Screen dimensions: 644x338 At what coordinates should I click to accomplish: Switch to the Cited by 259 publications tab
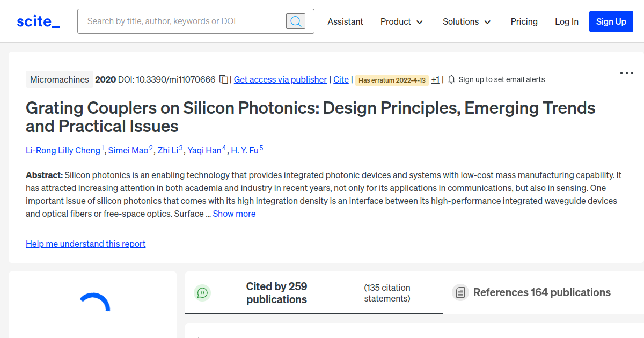(x=276, y=292)
